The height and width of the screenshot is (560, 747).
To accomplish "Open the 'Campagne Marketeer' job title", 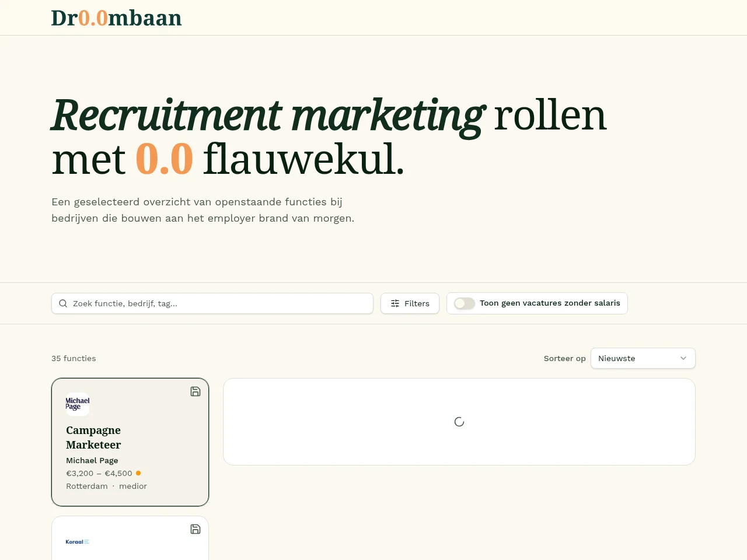I will click(x=93, y=437).
